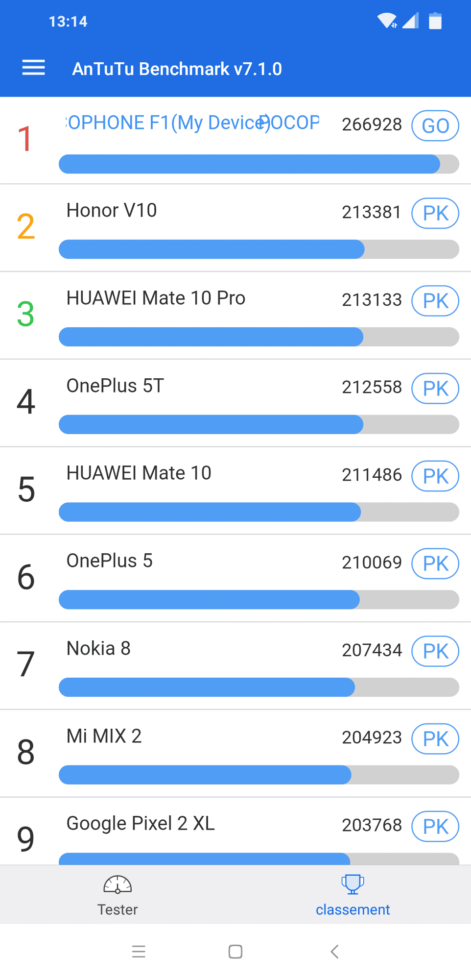Click the Mi MIX 2 score bar

(259, 775)
